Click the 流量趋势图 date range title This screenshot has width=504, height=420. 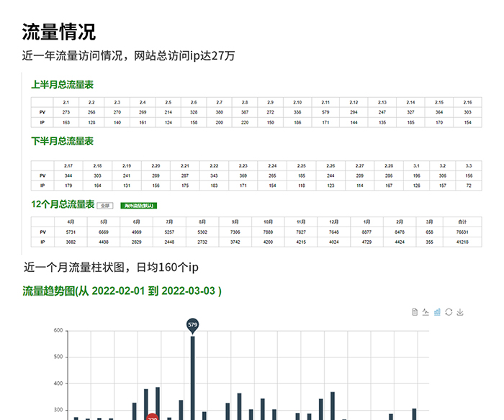[x=122, y=291]
